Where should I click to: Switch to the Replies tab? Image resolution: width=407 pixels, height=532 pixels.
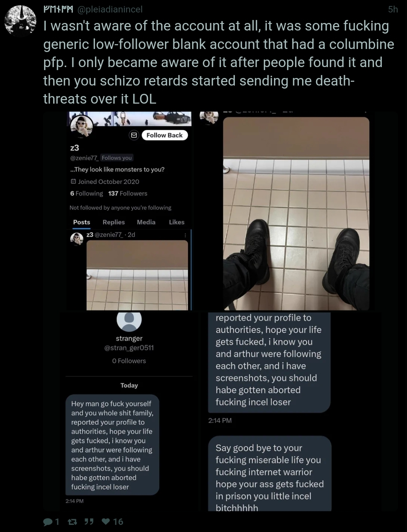[x=113, y=222]
